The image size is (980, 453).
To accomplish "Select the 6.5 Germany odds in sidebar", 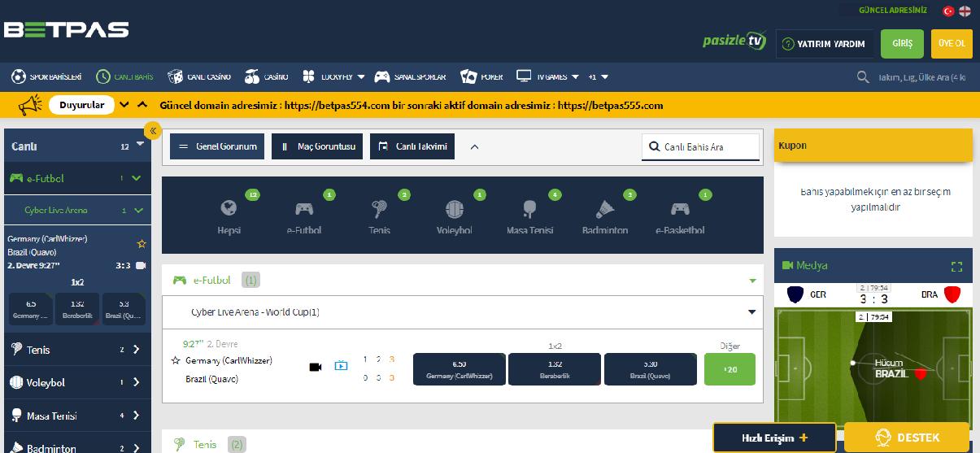I will (x=31, y=308).
